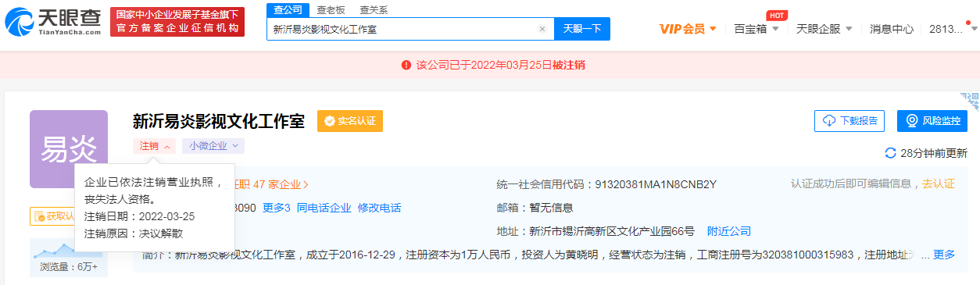The width and height of the screenshot is (980, 285).
Task: Click the refresh icon beside 28分钟前更新
Action: click(890, 153)
